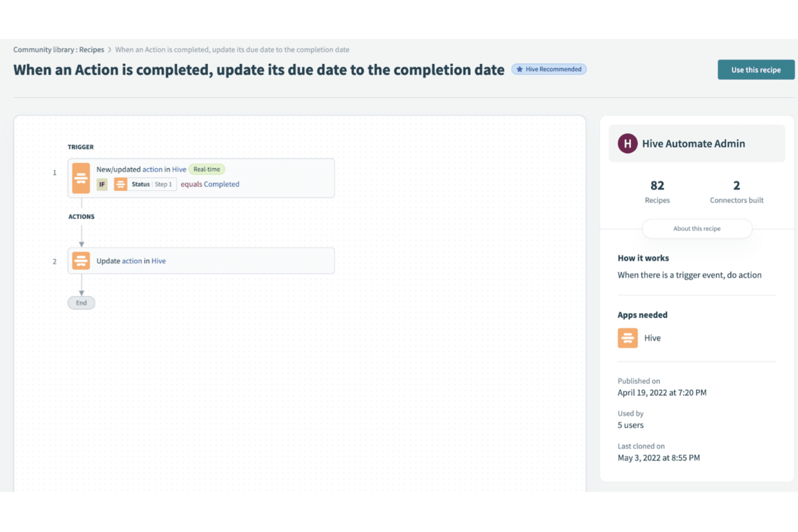Click the End node

point(81,303)
